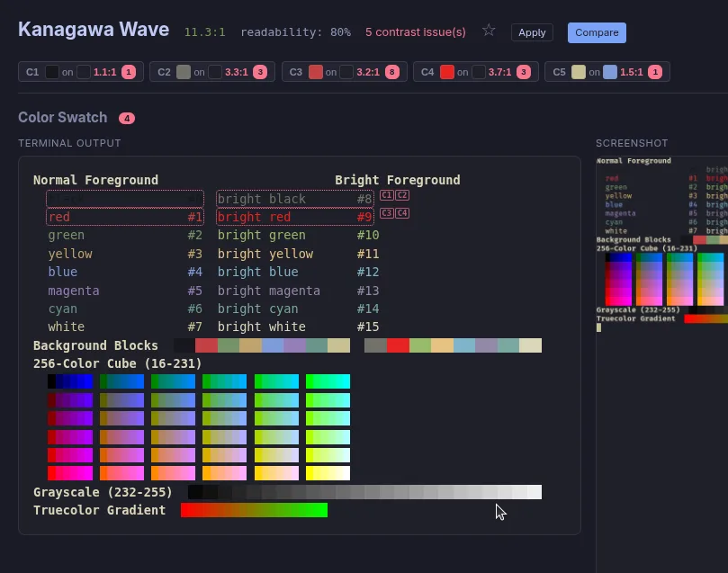
Task: Star the Kanagawa Wave theme as favorite
Action: 489,31
